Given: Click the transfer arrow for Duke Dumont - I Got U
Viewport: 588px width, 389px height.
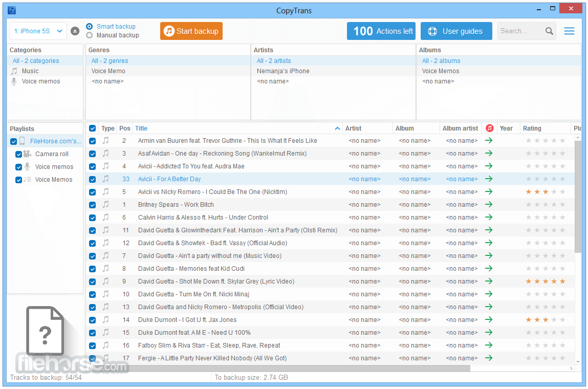Looking at the screenshot, I should coord(489,319).
